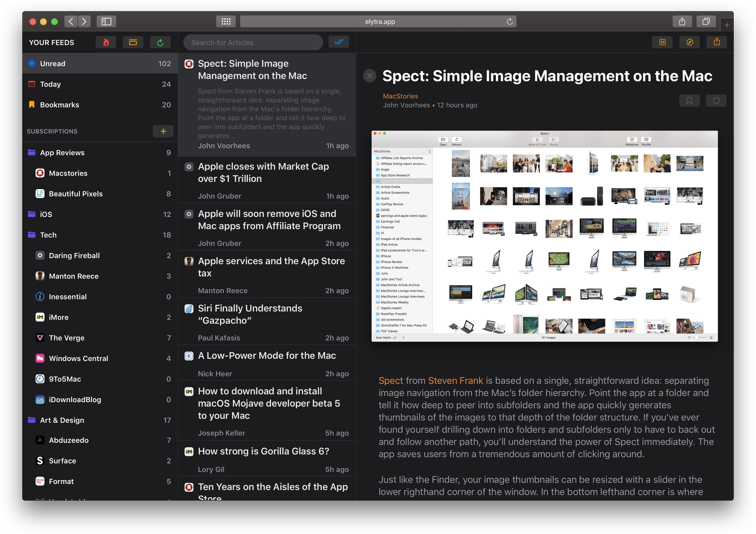Expand the App Reviews folder
The height and width of the screenshot is (534, 756).
coord(100,152)
